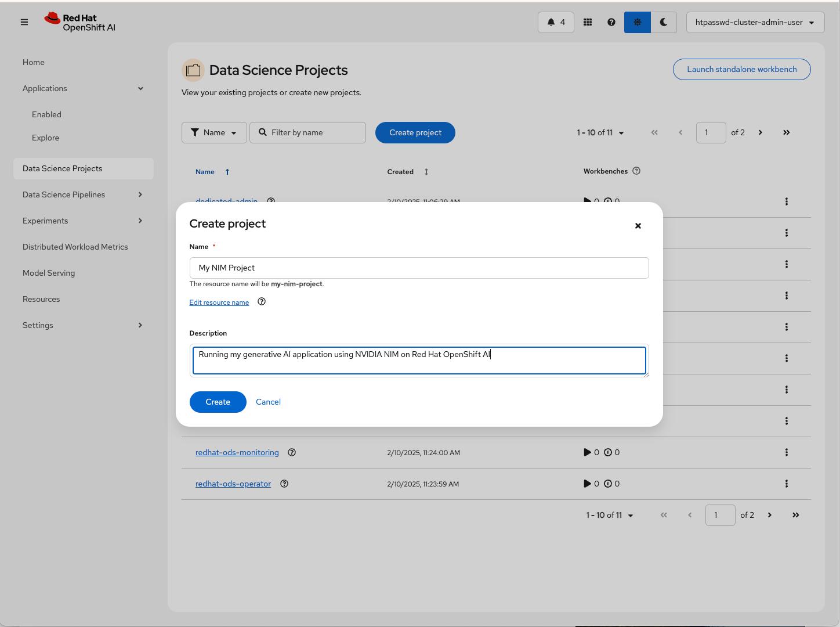The image size is (840, 627).
Task: Open the application launcher grid icon
Action: click(588, 22)
